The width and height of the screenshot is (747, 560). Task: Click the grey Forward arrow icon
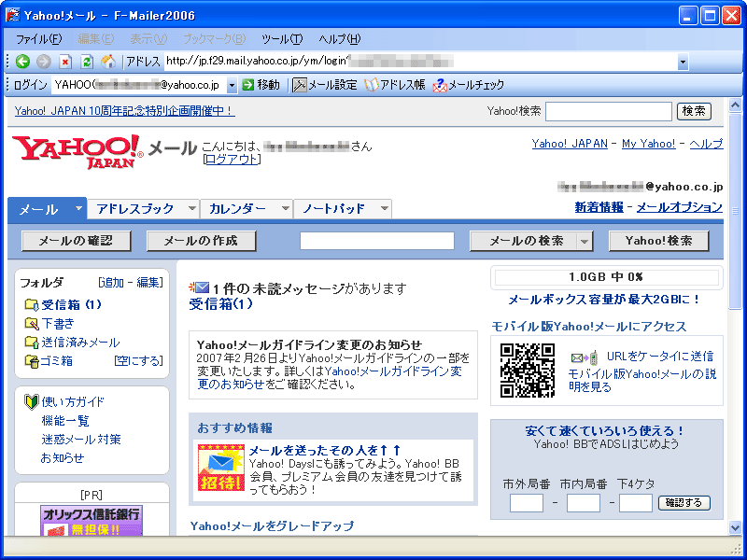(43, 62)
